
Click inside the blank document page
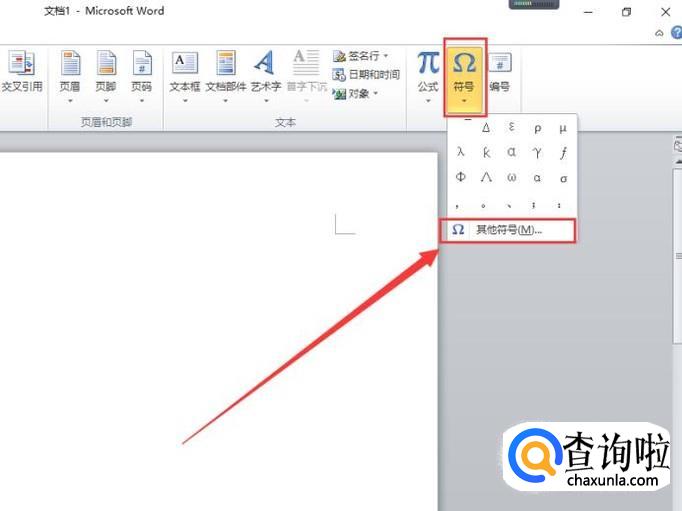point(217,331)
